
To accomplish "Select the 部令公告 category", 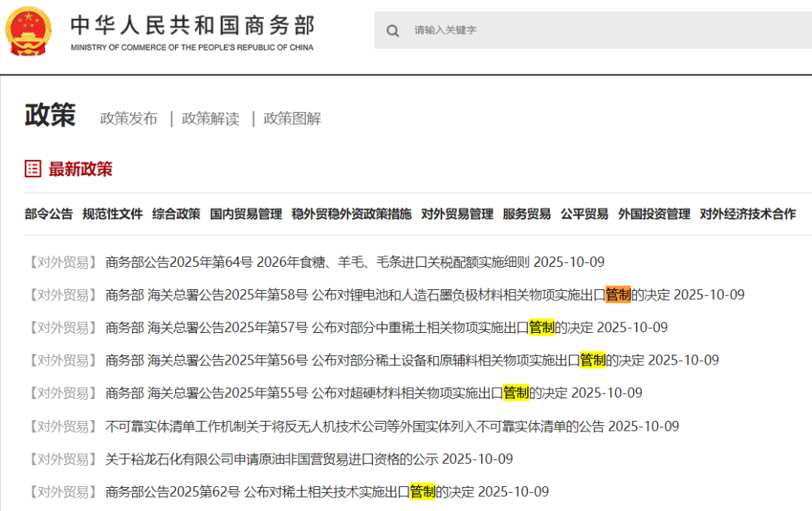I will (x=49, y=214).
